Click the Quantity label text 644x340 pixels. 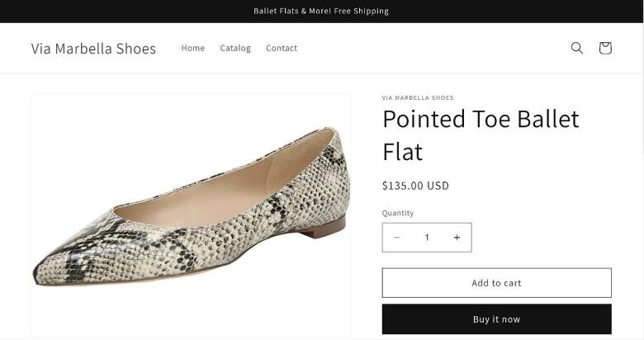[398, 213]
